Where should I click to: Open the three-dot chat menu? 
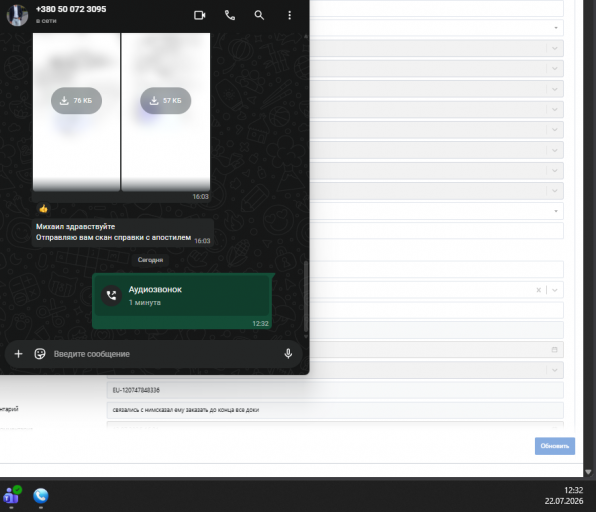pos(290,15)
